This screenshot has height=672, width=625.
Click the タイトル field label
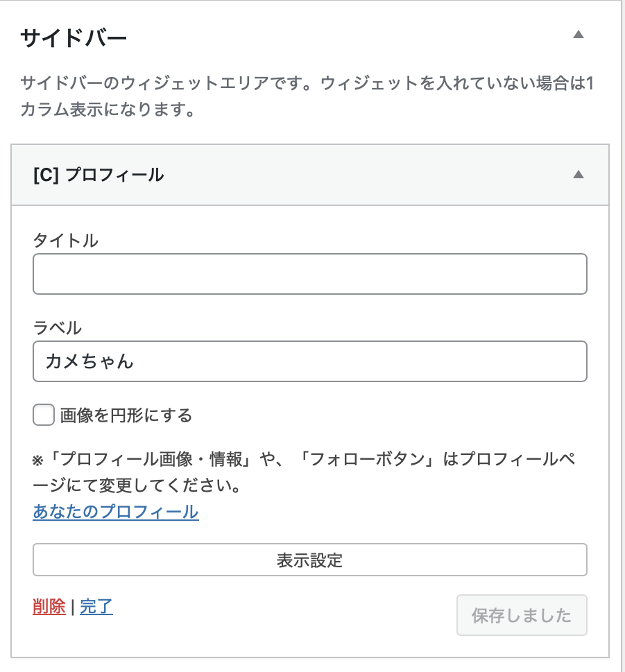tap(65, 241)
